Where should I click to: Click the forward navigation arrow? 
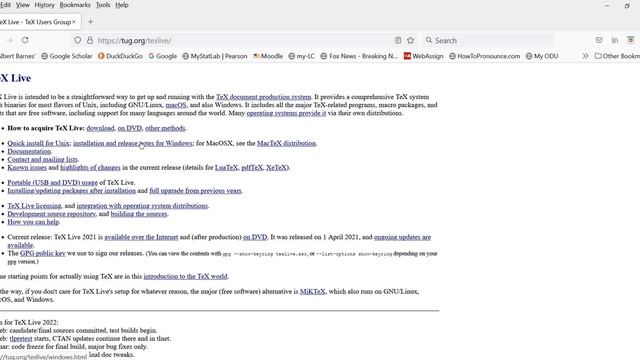9,40
